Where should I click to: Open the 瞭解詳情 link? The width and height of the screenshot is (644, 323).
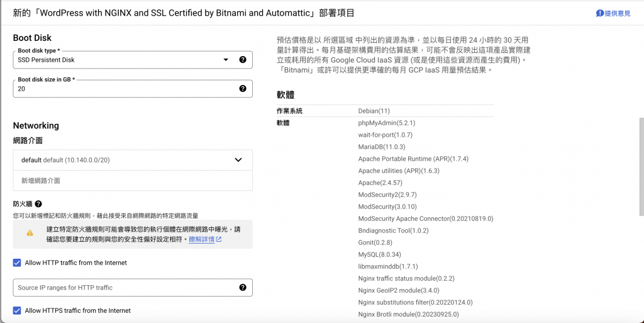(x=202, y=239)
